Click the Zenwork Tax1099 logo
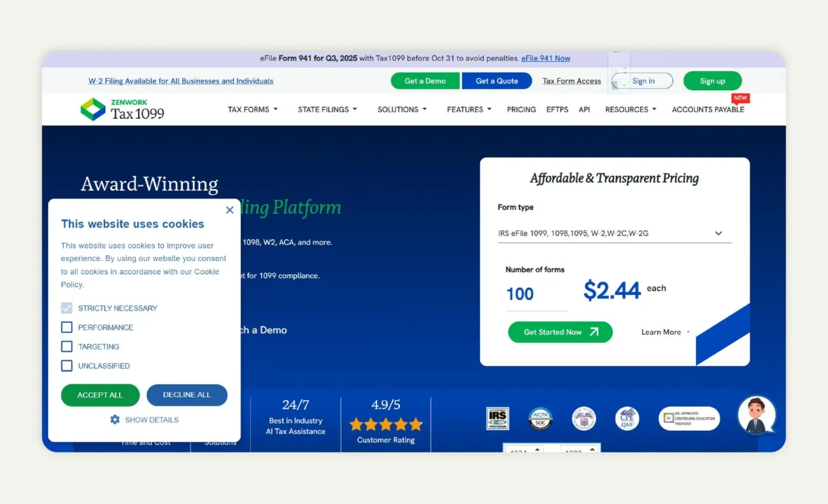 pos(122,109)
